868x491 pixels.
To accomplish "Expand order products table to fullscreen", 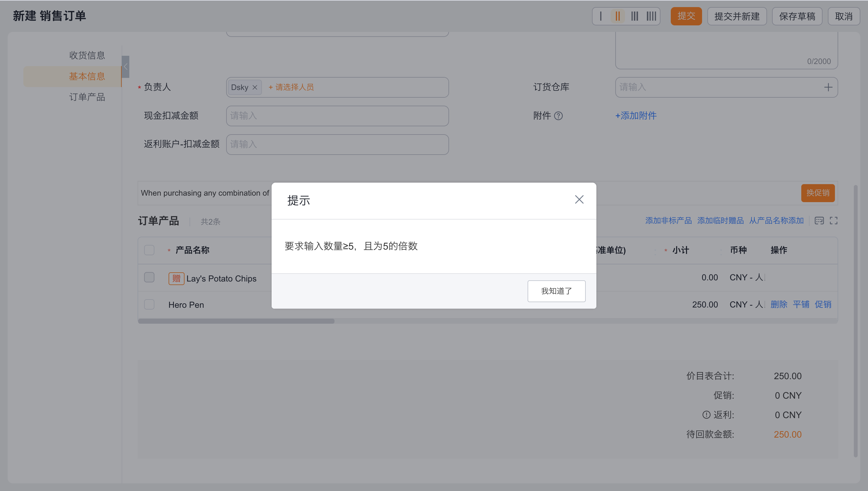I will (833, 221).
